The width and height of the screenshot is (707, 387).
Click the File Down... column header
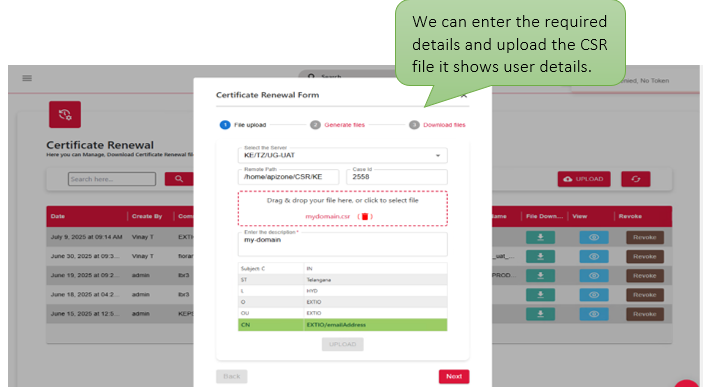point(544,217)
